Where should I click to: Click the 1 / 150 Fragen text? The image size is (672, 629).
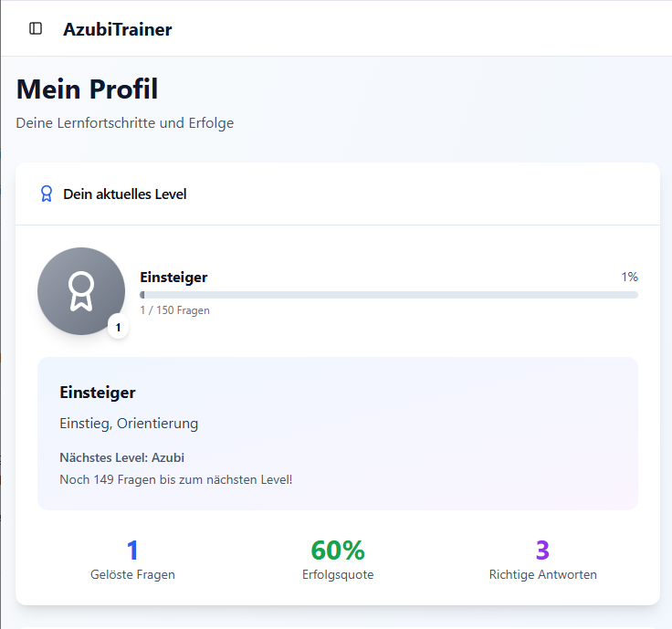[174, 310]
